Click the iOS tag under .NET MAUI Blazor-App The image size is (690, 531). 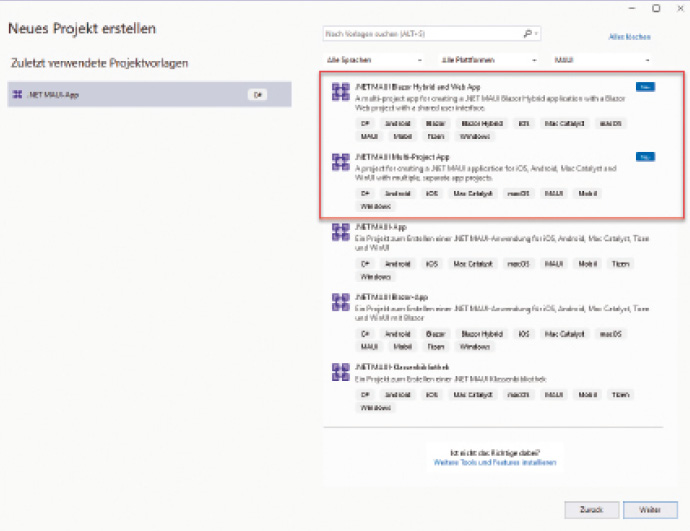click(x=524, y=334)
